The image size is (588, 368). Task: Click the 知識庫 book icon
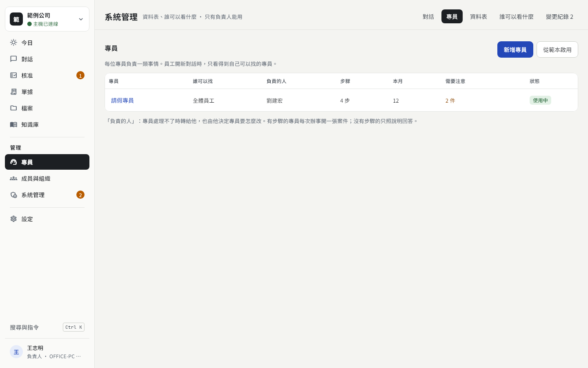pos(13,124)
